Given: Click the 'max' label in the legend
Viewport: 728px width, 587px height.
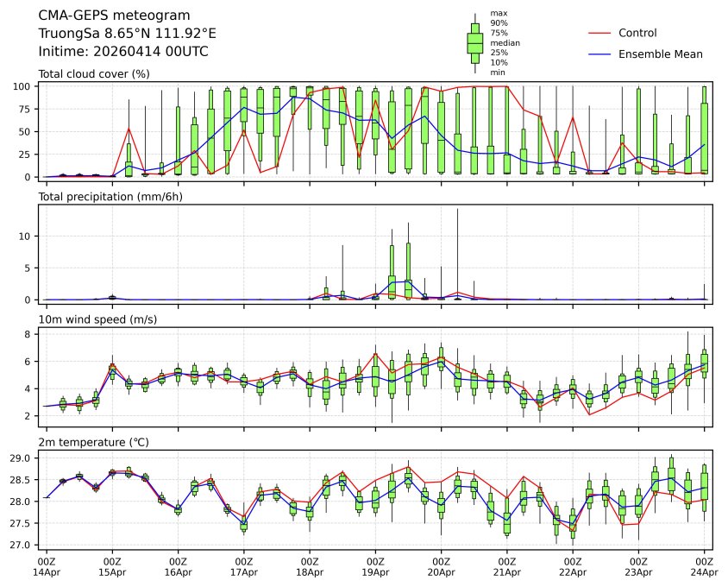Looking at the screenshot, I should pos(498,13).
